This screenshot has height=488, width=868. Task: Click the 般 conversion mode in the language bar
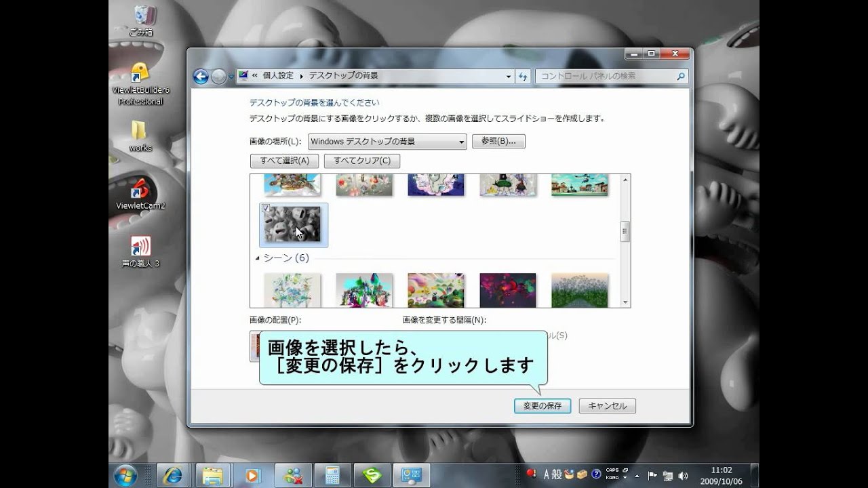pos(557,474)
